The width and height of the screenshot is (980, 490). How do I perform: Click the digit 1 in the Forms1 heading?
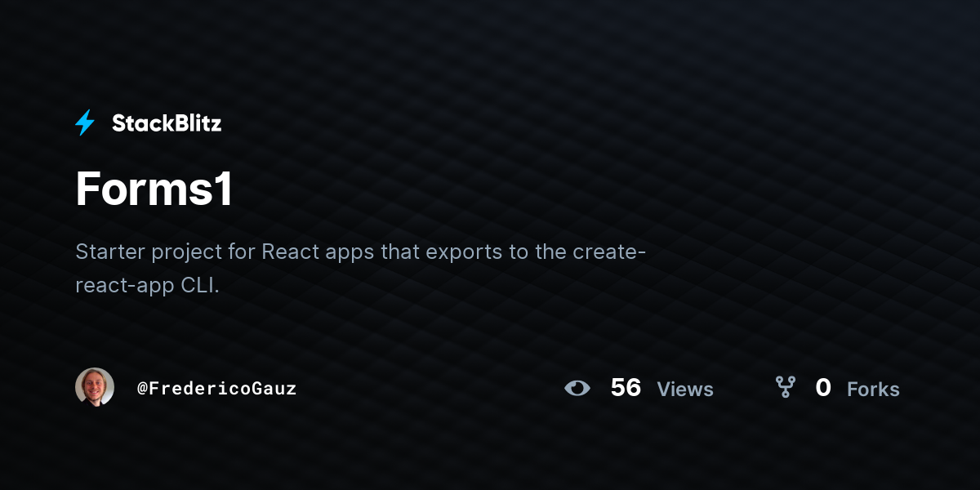pyautogui.click(x=223, y=189)
